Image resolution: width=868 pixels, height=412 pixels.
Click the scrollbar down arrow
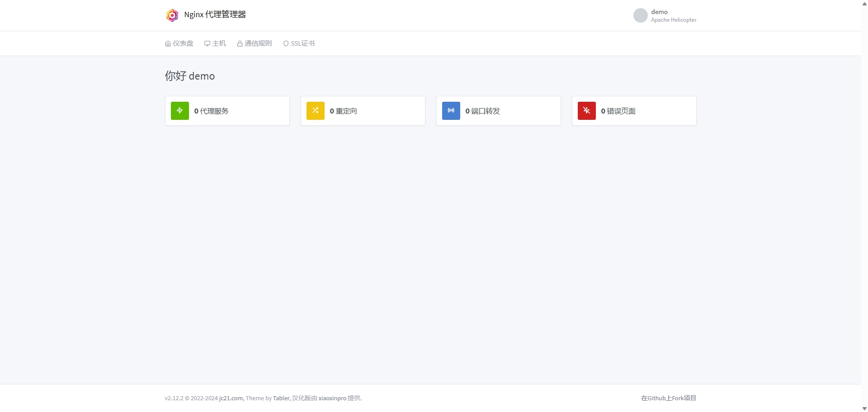coord(864,408)
